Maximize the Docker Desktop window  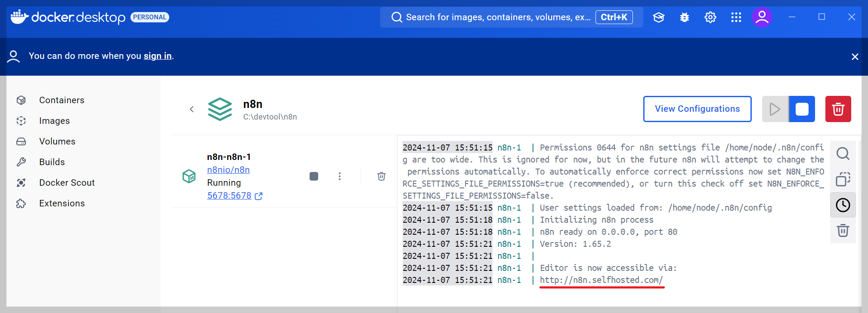click(x=821, y=17)
